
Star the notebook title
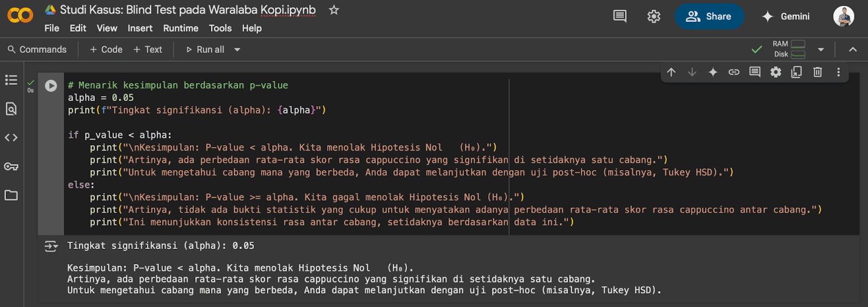[x=334, y=10]
